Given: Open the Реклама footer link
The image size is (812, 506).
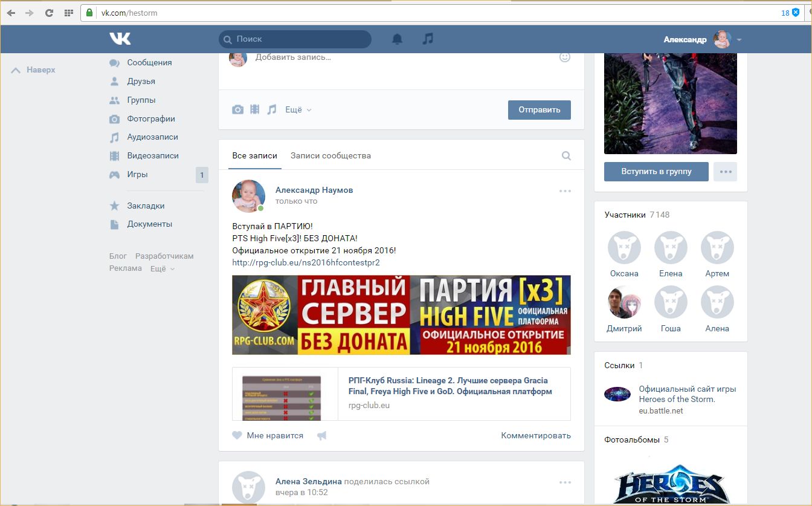Looking at the screenshot, I should pyautogui.click(x=126, y=268).
